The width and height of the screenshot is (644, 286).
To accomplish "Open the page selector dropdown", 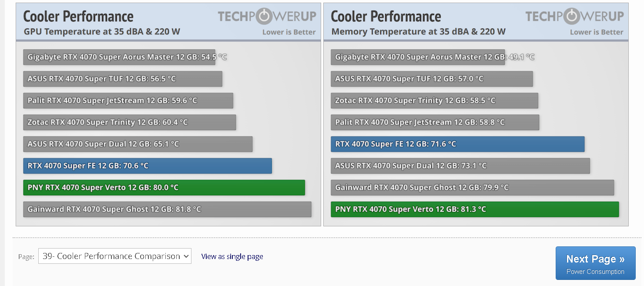I will click(x=115, y=256).
